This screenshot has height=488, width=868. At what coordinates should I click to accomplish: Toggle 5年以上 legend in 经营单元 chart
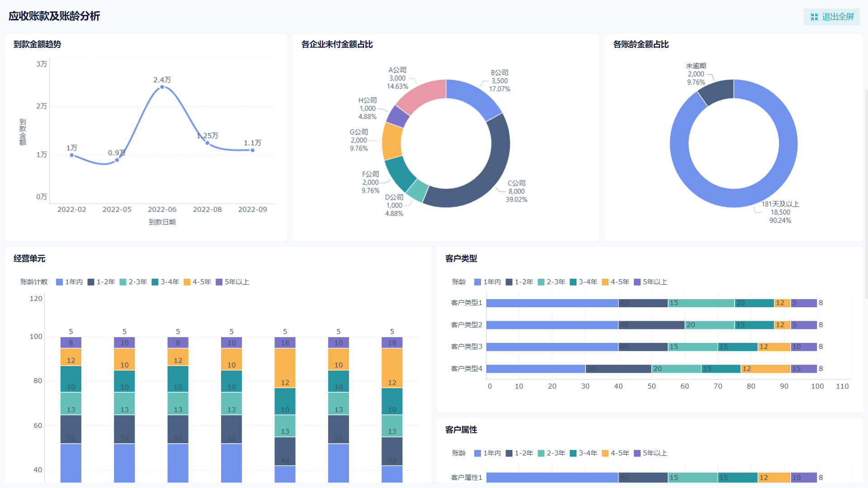click(x=232, y=282)
